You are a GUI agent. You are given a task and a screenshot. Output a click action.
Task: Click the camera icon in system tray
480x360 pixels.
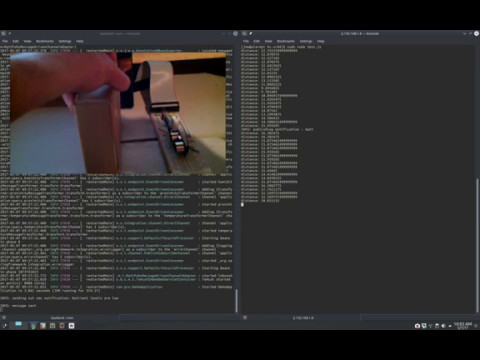417,326
